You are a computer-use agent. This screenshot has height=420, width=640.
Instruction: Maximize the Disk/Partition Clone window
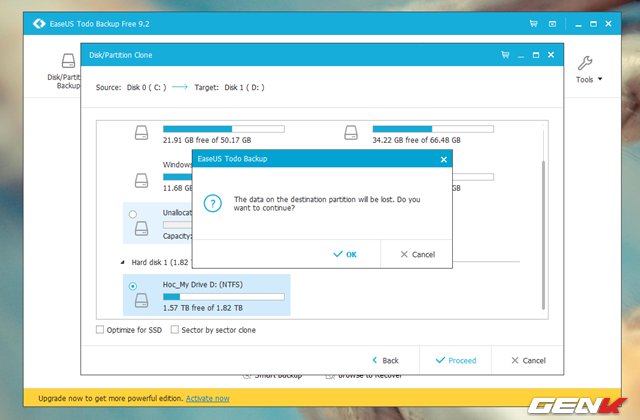(536, 55)
